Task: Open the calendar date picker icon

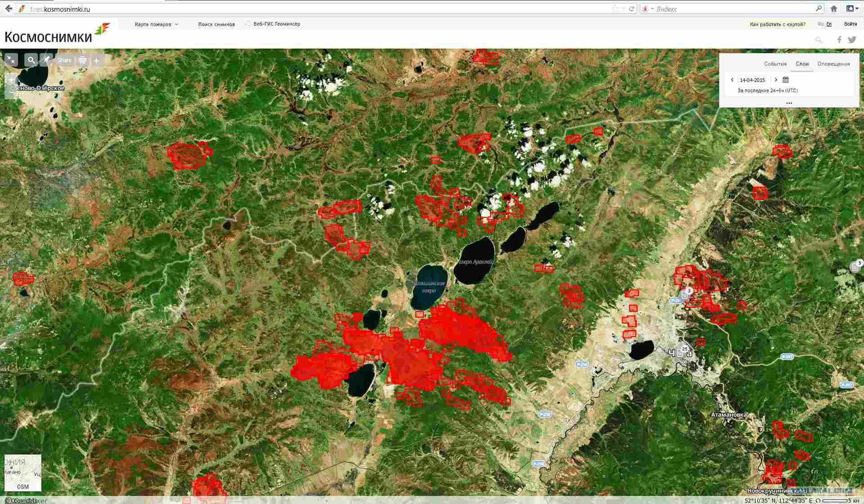Action: [786, 80]
